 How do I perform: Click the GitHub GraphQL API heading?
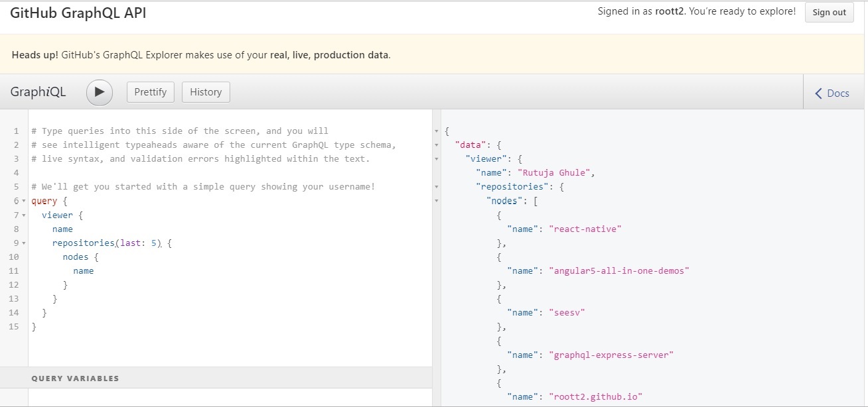click(x=78, y=13)
